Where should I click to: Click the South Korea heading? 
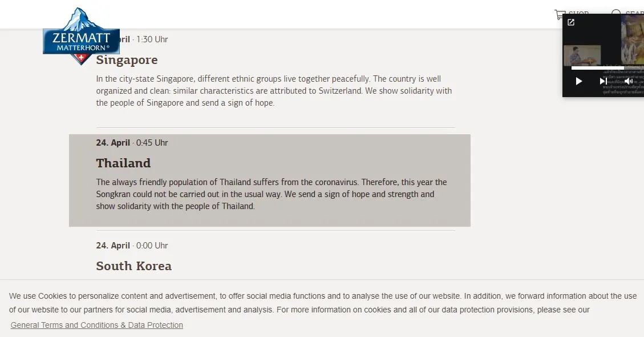pos(133,266)
